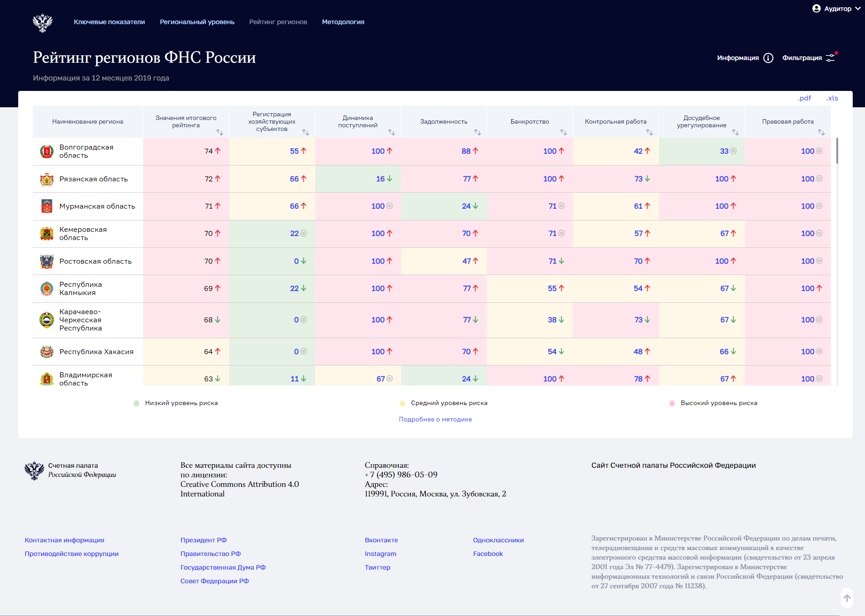Click the Республика Хакасия emblem
Image resolution: width=865 pixels, height=616 pixels.
(47, 352)
